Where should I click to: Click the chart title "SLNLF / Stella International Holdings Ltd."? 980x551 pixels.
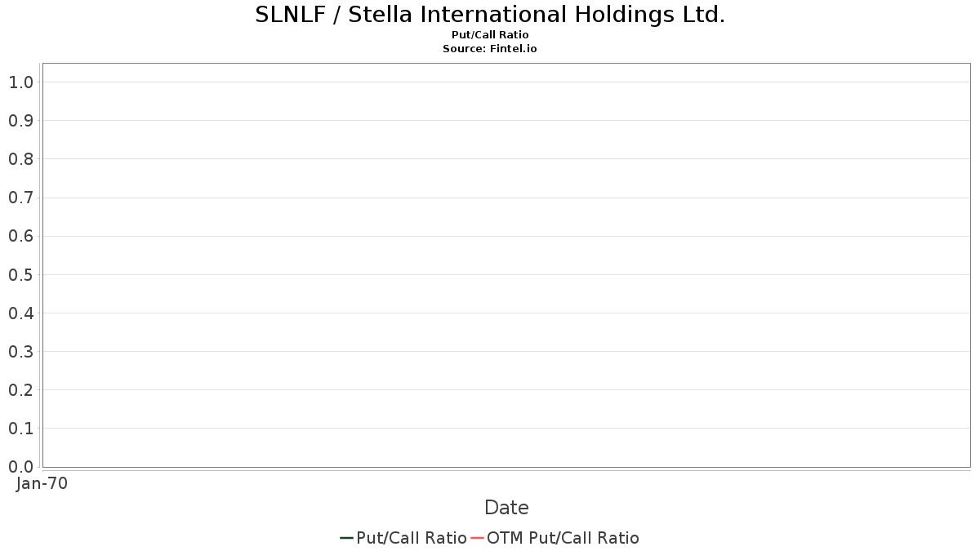pyautogui.click(x=490, y=15)
